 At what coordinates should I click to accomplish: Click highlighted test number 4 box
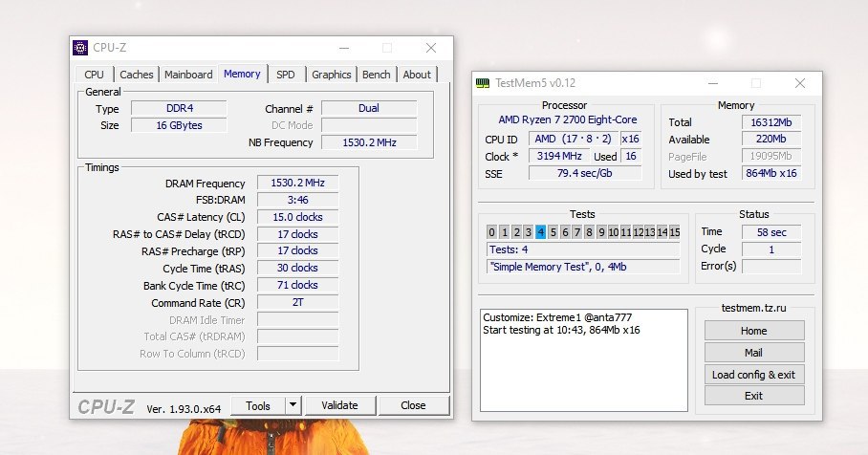pyautogui.click(x=541, y=232)
